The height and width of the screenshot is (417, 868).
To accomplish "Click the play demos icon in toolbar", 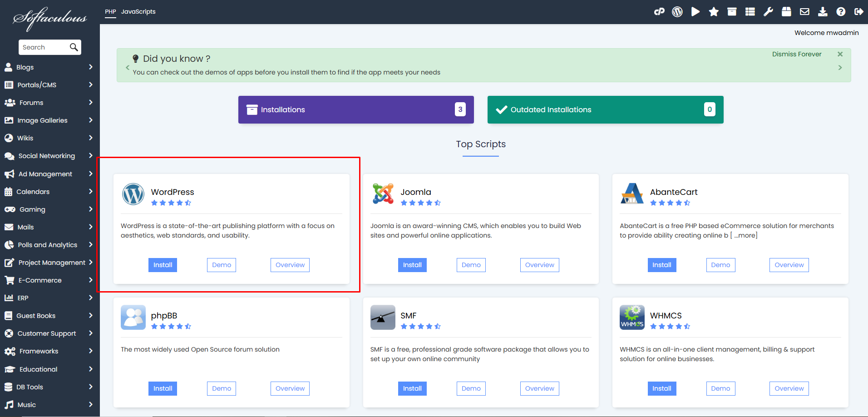I will (695, 12).
